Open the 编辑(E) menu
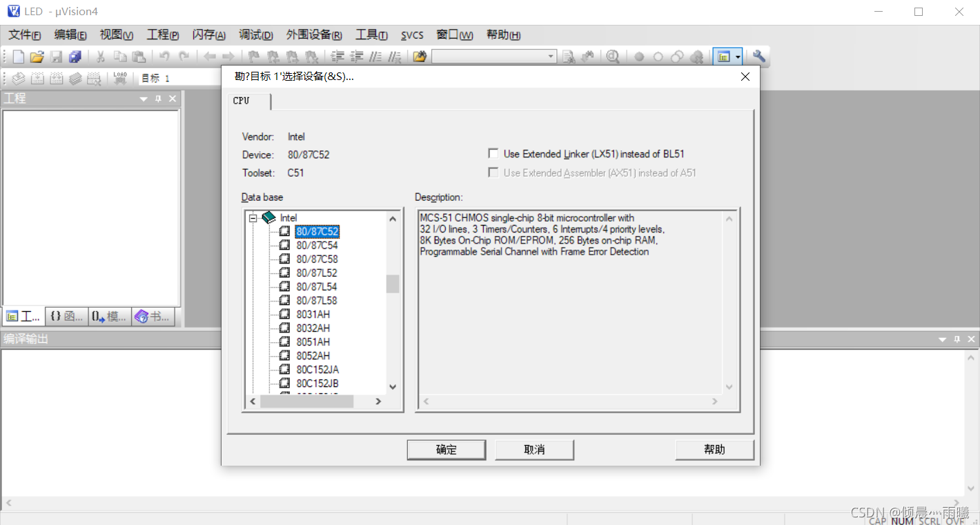Viewport: 980px width, 525px height. pyautogui.click(x=70, y=35)
